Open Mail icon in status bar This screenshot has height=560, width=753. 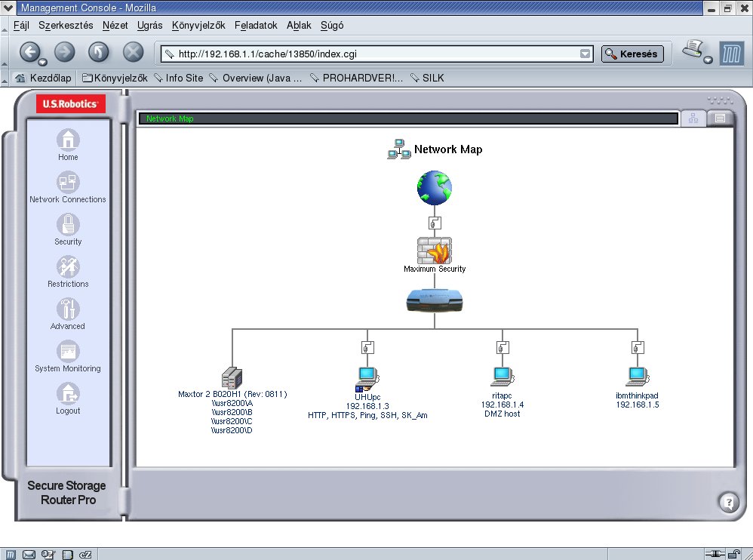coord(29,554)
